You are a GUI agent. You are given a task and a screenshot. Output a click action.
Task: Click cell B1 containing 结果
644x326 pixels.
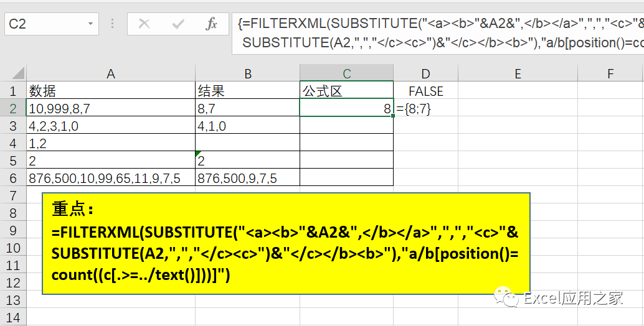tap(248, 91)
